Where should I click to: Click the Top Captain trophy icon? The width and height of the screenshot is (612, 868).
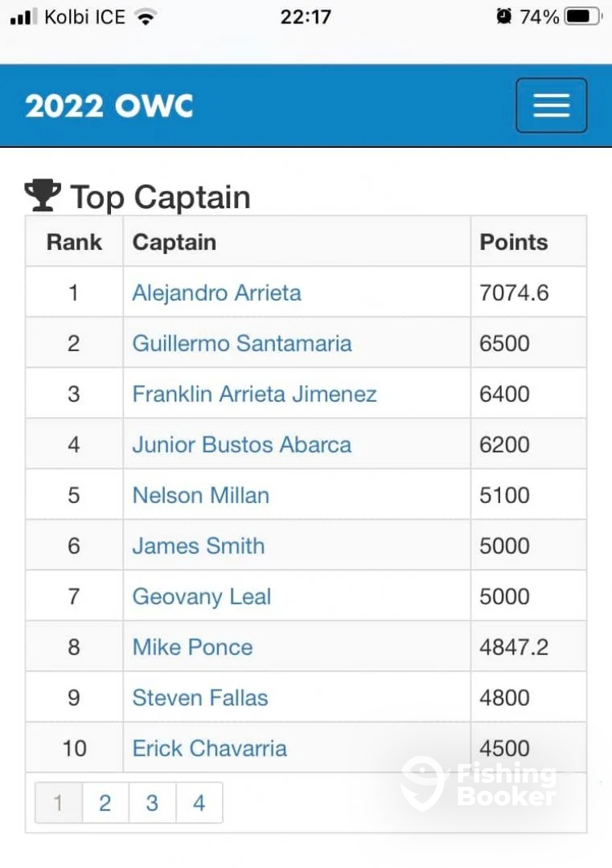pos(43,195)
